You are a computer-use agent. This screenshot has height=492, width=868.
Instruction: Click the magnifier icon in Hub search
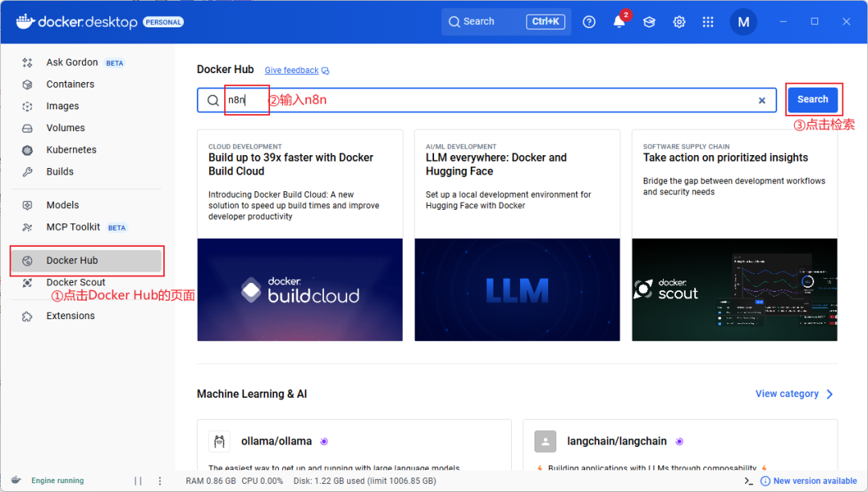213,100
